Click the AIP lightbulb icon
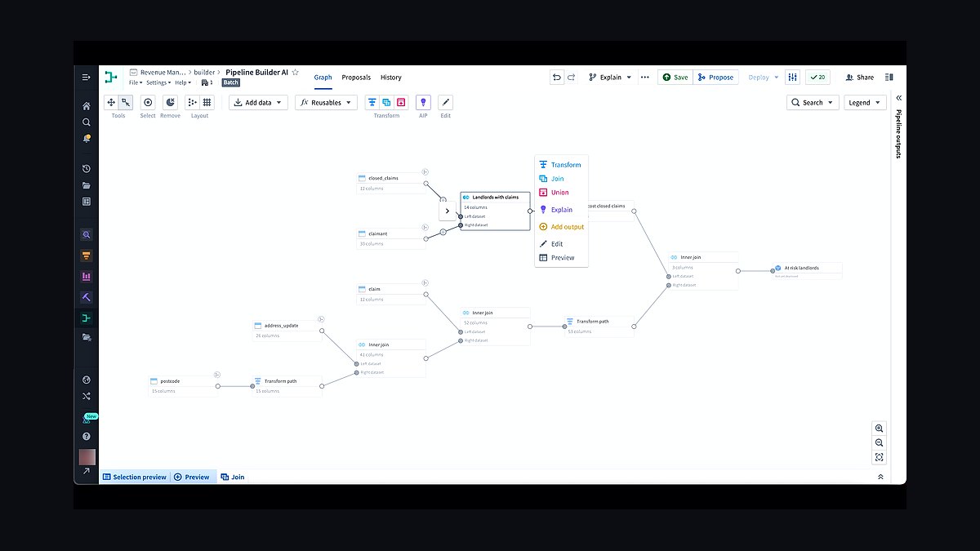The width and height of the screenshot is (980, 551). [x=423, y=103]
